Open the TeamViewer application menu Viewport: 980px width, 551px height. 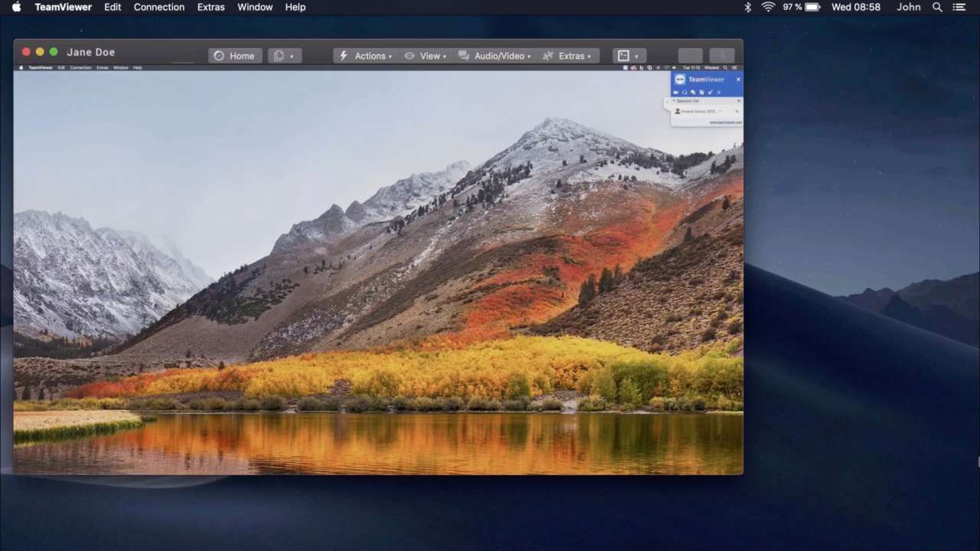(x=63, y=7)
